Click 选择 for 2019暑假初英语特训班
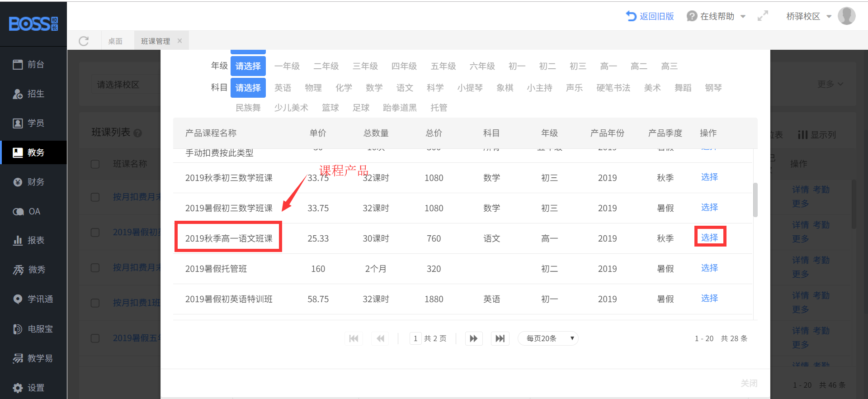The image size is (868, 399). click(709, 298)
